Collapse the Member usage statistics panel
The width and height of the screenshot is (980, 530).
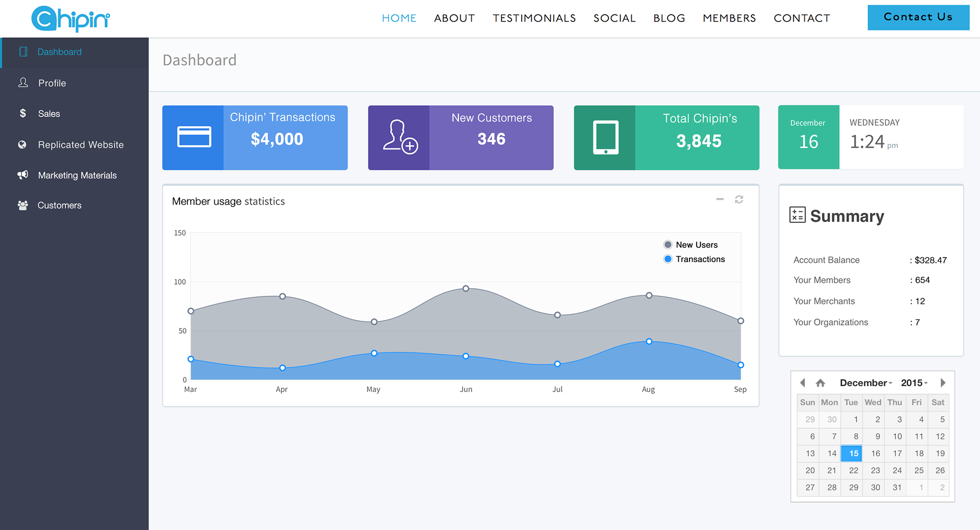720,199
